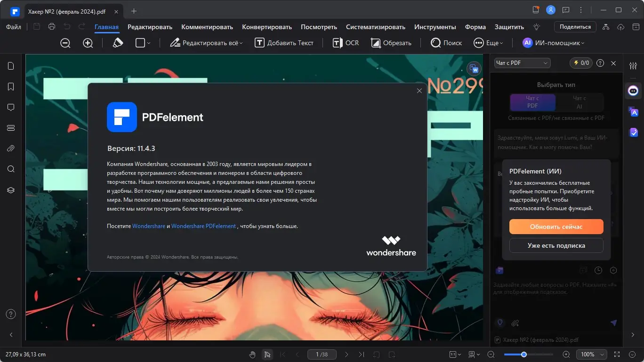This screenshot has width=644, height=362.
Task: Open the Файл menu
Action: [x=13, y=27]
